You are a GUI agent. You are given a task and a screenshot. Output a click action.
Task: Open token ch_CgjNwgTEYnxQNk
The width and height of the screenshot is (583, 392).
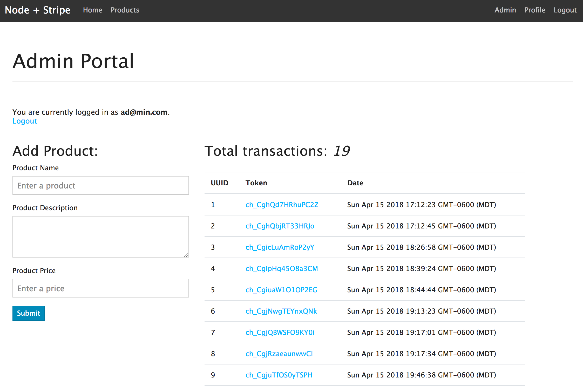(281, 311)
